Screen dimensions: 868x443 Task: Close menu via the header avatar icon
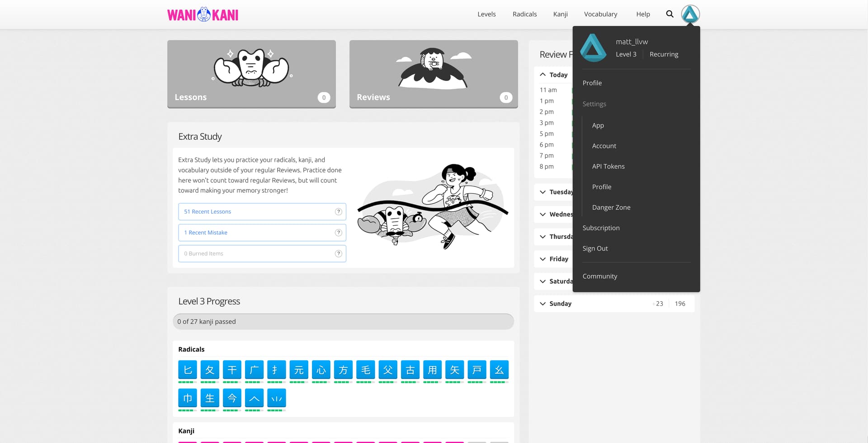(x=690, y=14)
